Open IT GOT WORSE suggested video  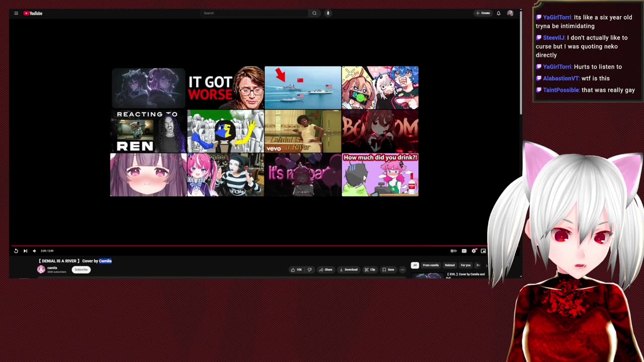pos(225,87)
